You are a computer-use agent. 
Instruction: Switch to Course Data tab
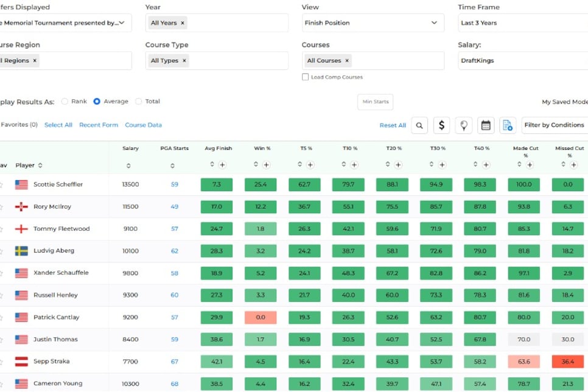143,125
